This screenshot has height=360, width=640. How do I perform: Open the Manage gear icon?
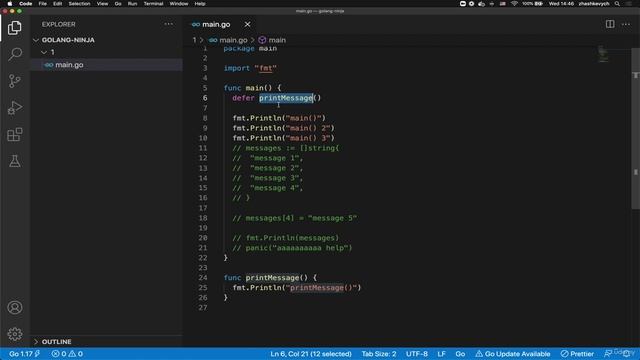15,334
